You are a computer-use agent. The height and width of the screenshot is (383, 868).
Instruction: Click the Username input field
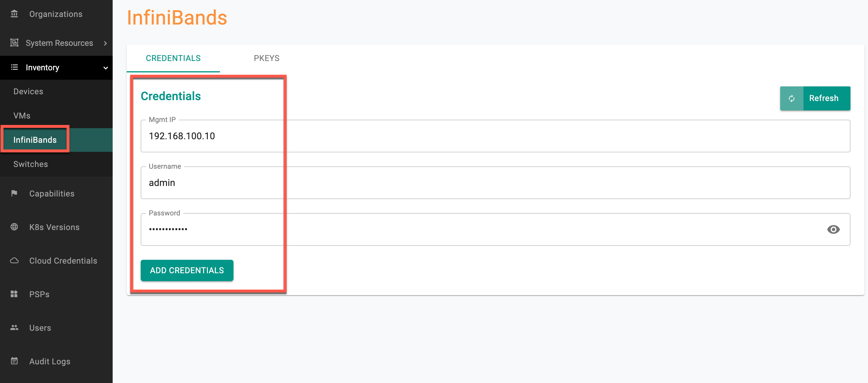pyautogui.click(x=495, y=182)
